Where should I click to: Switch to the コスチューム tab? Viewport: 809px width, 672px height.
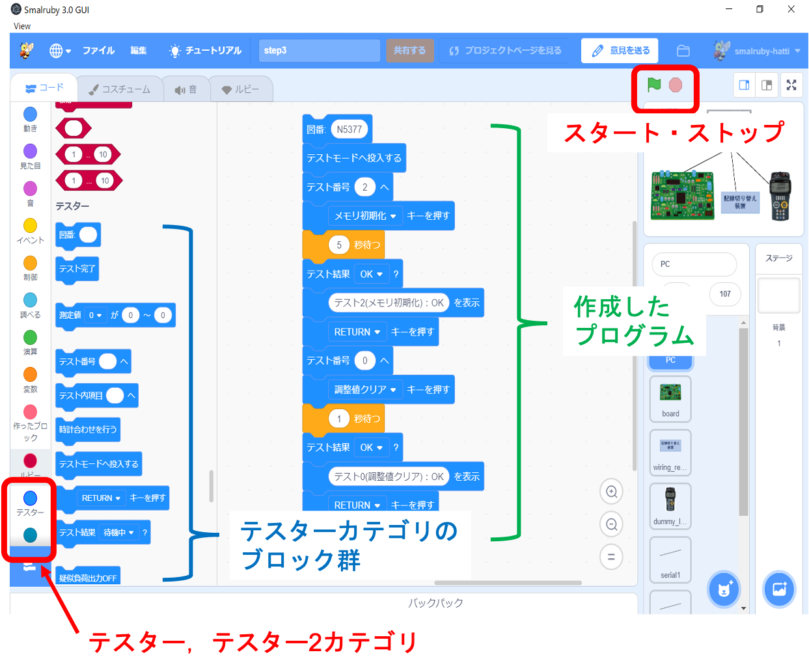coord(120,89)
